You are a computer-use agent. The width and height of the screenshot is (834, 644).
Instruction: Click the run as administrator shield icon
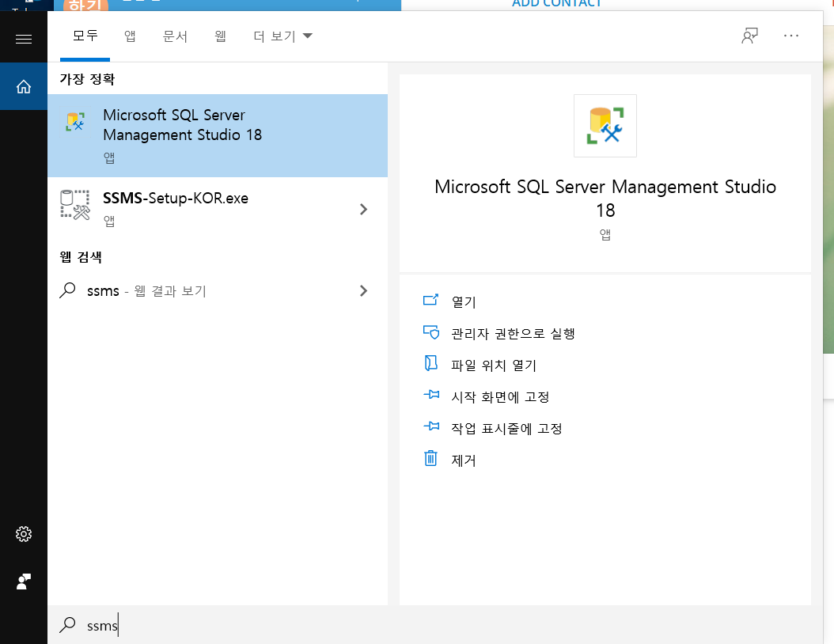(430, 331)
